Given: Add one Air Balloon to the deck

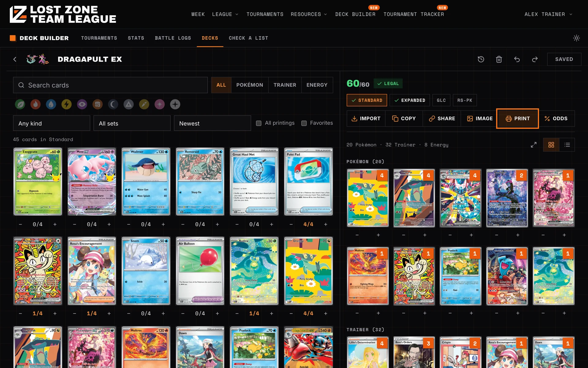Looking at the screenshot, I should click(x=217, y=313).
